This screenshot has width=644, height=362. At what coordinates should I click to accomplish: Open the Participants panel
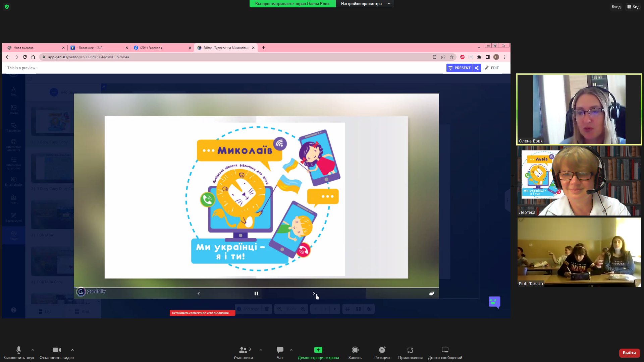[x=243, y=350]
